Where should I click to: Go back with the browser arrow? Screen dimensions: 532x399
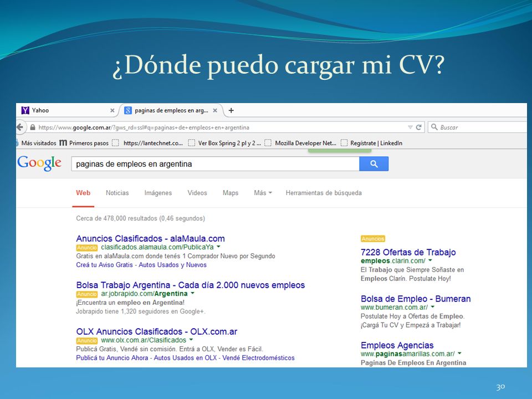pyautogui.click(x=20, y=127)
